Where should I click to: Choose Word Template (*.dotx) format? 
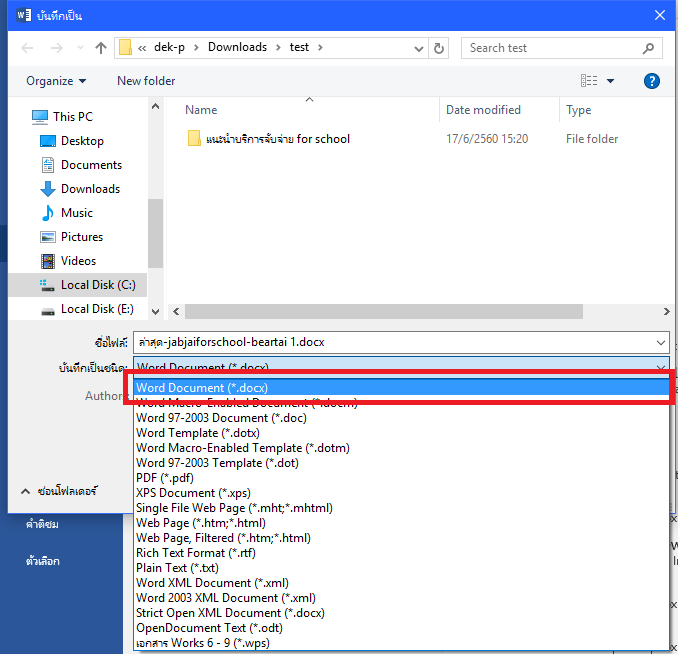[402, 433]
